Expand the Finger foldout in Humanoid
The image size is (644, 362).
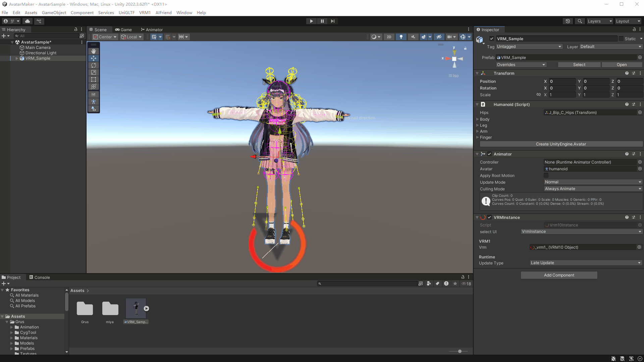pyautogui.click(x=478, y=137)
